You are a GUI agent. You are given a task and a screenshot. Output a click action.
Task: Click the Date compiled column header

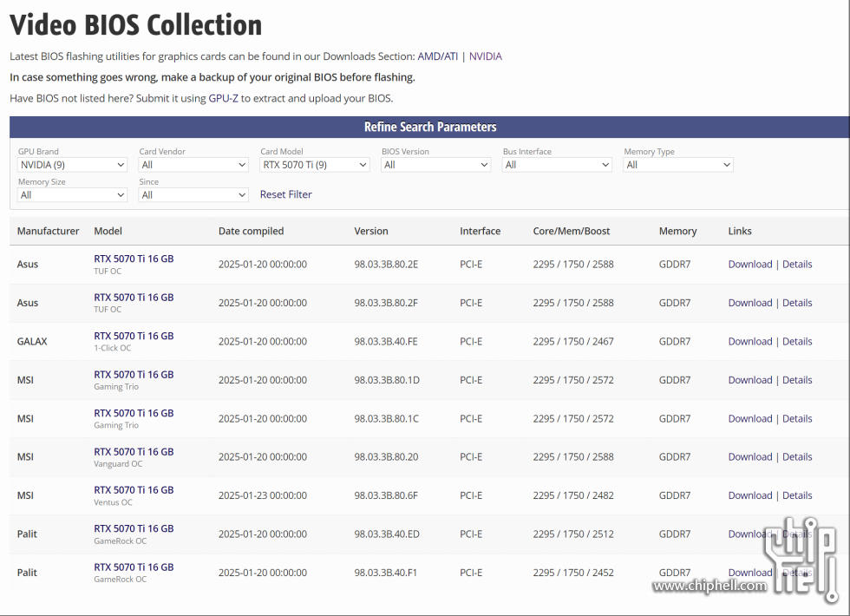[x=251, y=231]
